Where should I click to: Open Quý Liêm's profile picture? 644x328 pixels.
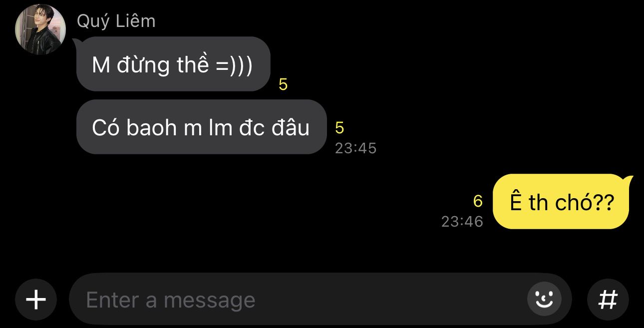[40, 29]
